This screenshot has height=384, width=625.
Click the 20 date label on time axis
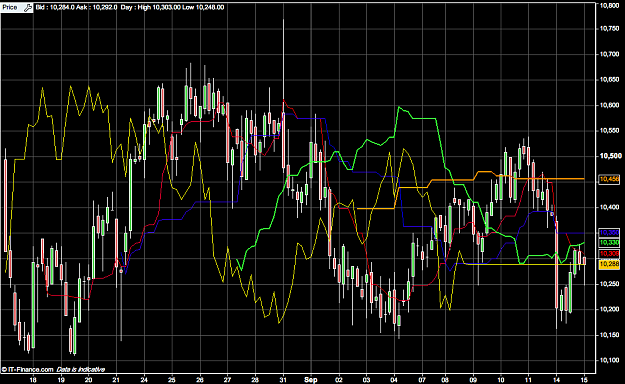point(88,380)
